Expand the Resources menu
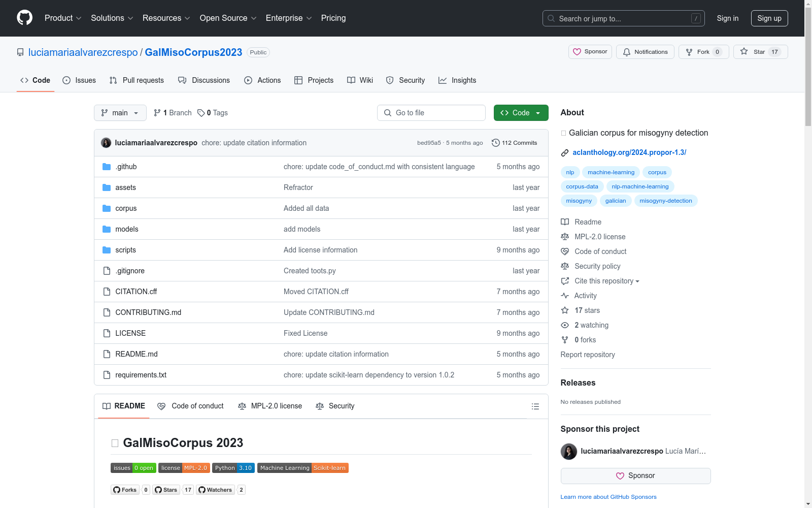The height and width of the screenshot is (508, 812). (x=166, y=18)
